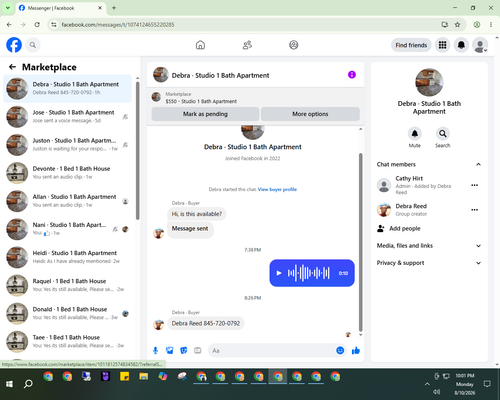This screenshot has height=400, width=500.
Task: Show hidden system tray icons
Action: (427, 384)
